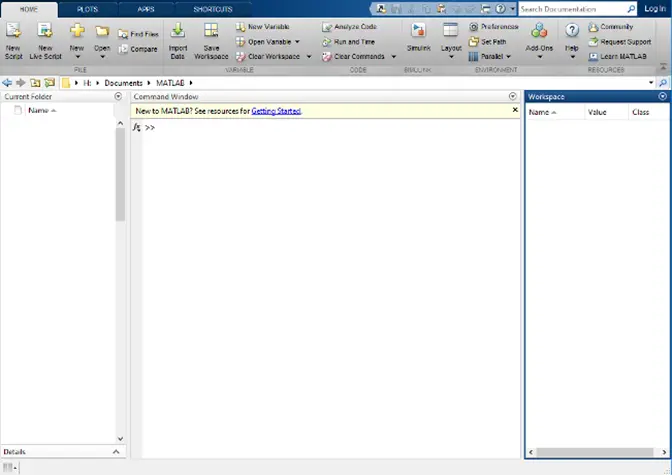Click Clear Workspace button
The height and width of the screenshot is (475, 672).
click(x=268, y=57)
